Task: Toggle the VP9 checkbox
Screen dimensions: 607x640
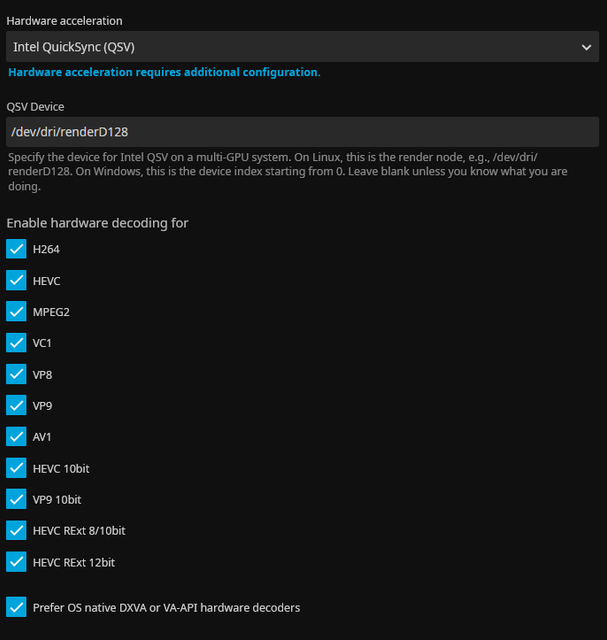Action: click(x=16, y=405)
